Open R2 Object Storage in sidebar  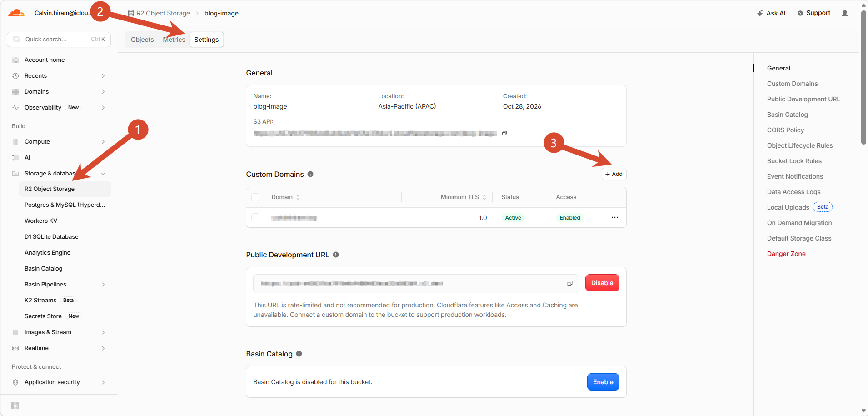point(65,189)
